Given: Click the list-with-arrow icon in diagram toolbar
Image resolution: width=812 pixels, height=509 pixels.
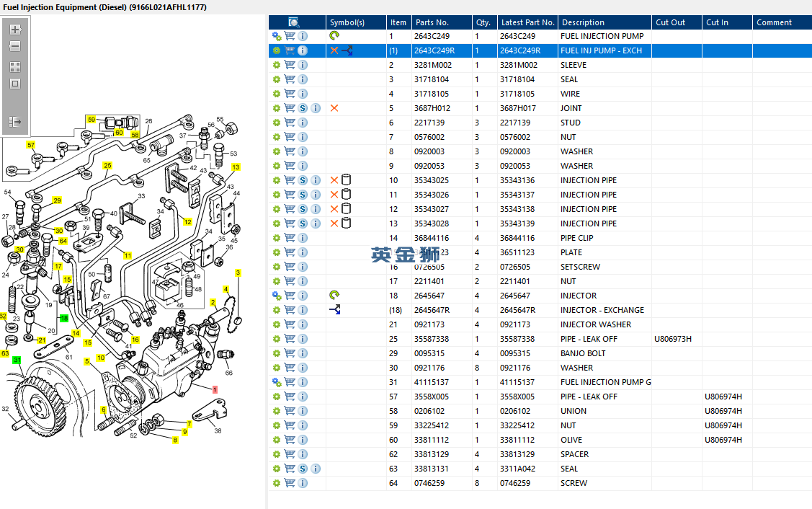Looking at the screenshot, I should click(14, 122).
